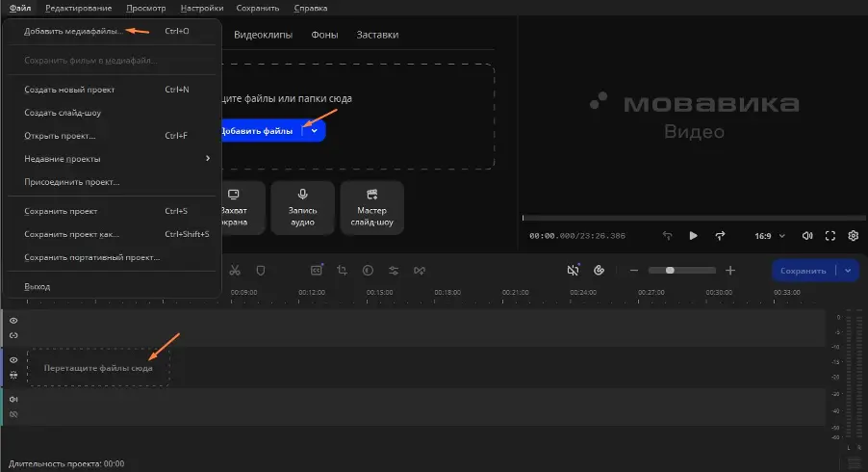
Task: Open the subtitles CC tool
Action: pos(317,270)
